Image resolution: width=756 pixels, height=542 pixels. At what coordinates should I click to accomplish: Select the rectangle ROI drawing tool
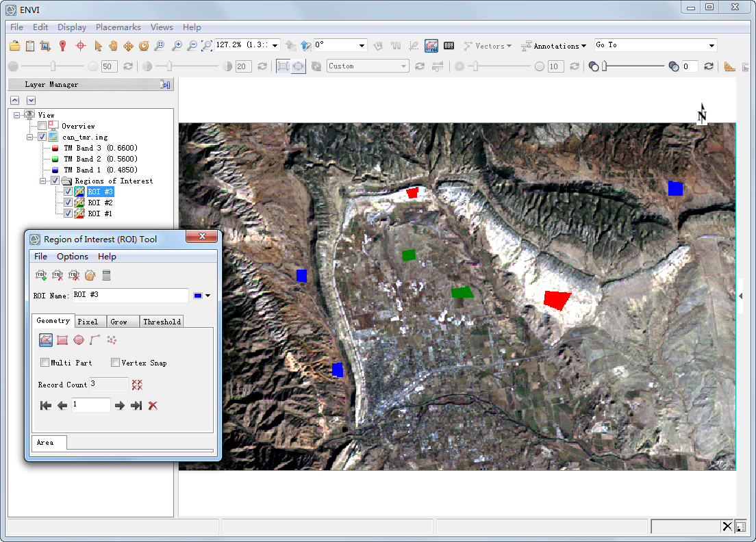(62, 339)
